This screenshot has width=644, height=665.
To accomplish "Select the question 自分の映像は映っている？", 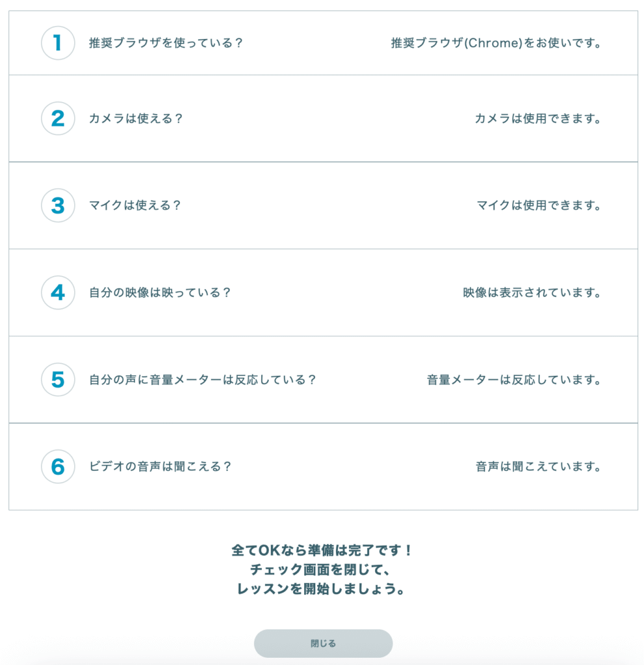I will pyautogui.click(x=160, y=292).
